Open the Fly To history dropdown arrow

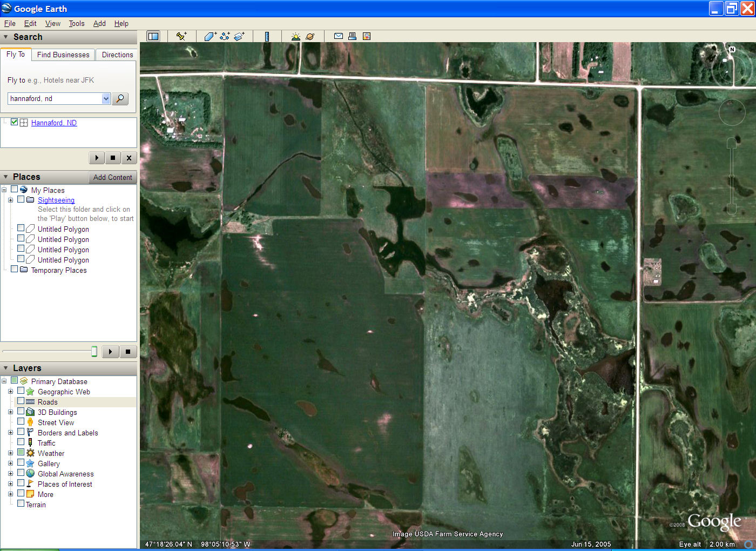coord(106,98)
